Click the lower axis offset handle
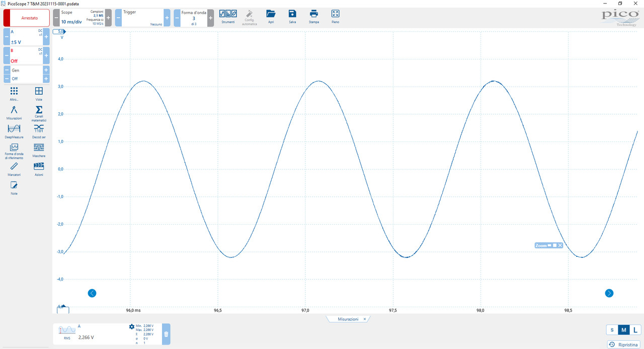This screenshot has width=644, height=349. (x=63, y=309)
